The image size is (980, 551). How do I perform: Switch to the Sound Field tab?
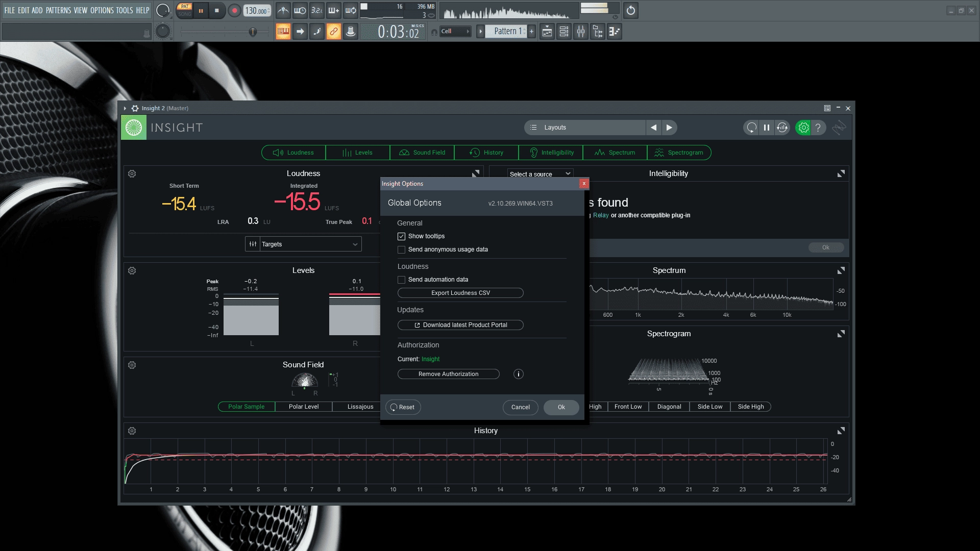click(x=422, y=153)
